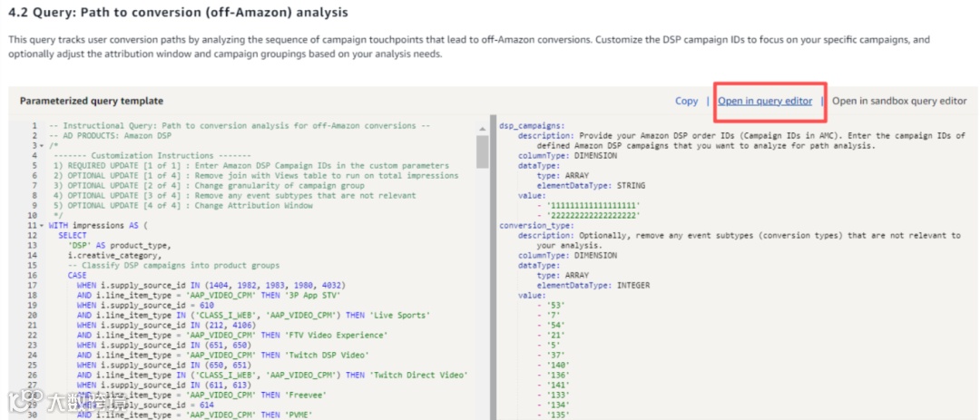Click the '135' conversion type value

(557, 415)
